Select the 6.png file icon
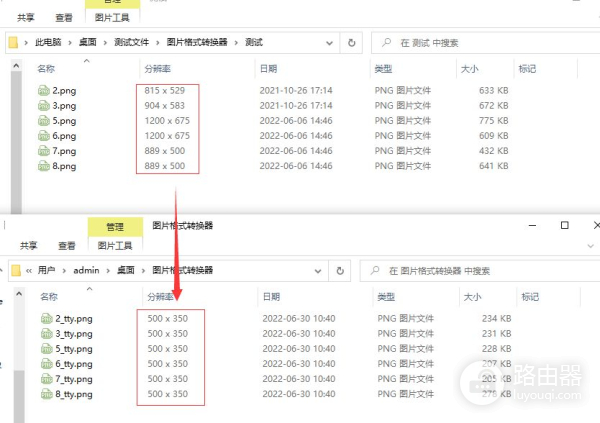This screenshot has height=423, width=600. [44, 136]
